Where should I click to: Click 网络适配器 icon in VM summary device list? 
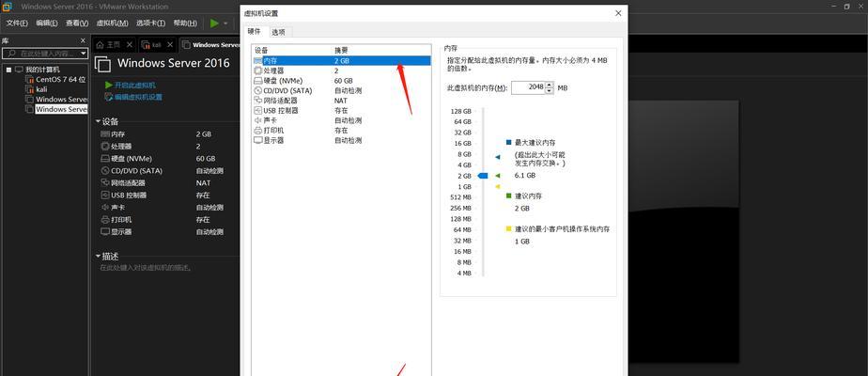105,182
